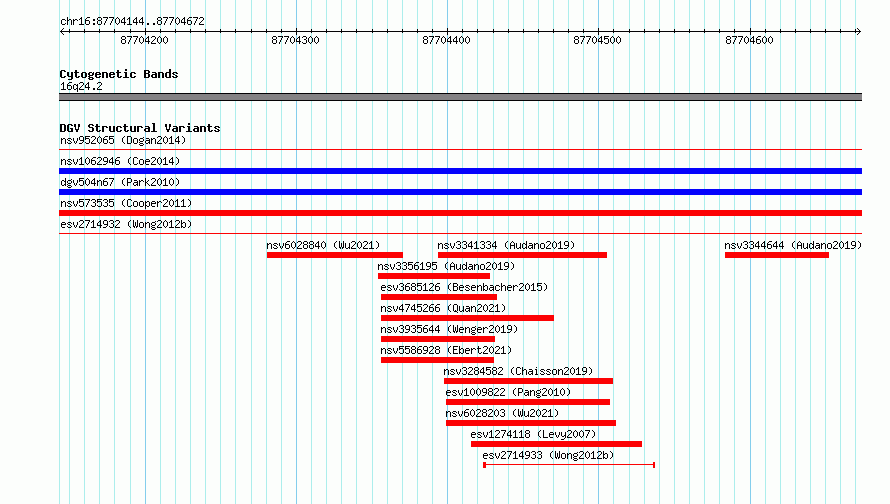Image resolution: width=890 pixels, height=504 pixels.
Task: Click ruler position 87704300
Action: [295, 40]
